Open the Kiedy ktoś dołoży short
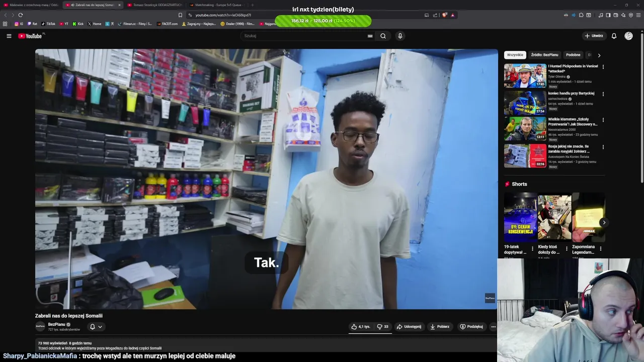 pyautogui.click(x=554, y=218)
